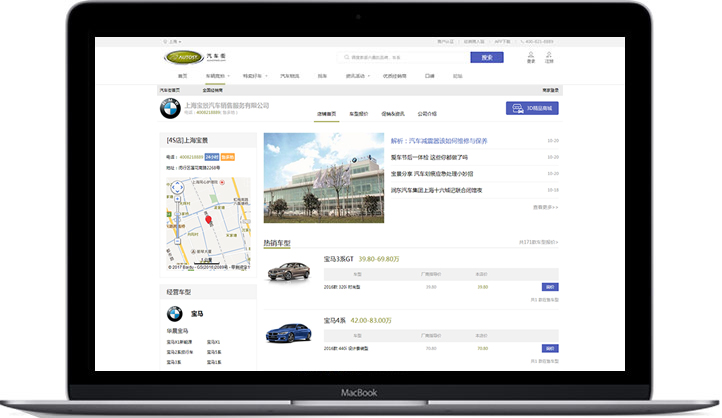Screen dimensions: 722x418
Task: Click the red location pin on map
Action: [208, 220]
